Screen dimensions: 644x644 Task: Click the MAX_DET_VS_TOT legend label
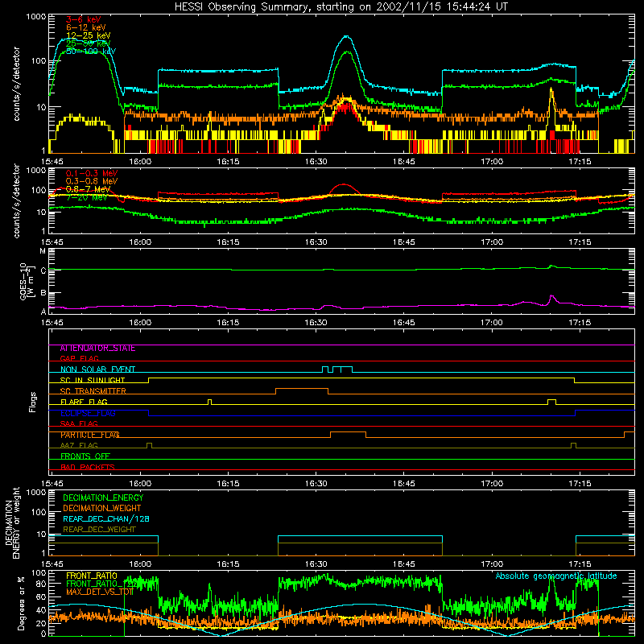tap(99, 592)
